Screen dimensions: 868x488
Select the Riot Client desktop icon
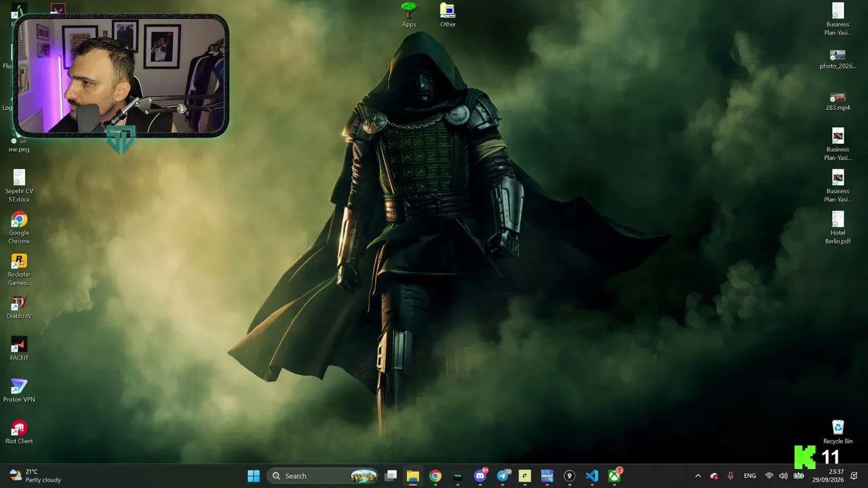[x=19, y=432]
